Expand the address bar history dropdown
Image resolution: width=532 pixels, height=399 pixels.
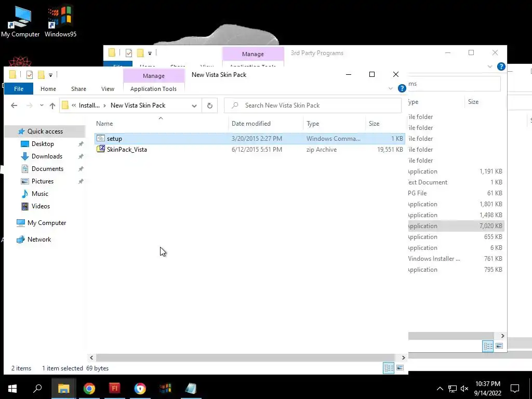(194, 105)
